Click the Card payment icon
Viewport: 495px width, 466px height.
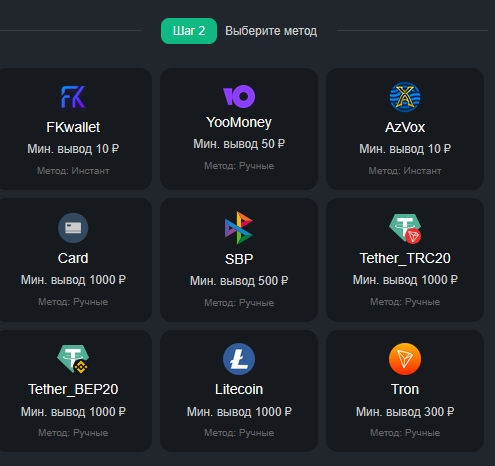click(73, 228)
